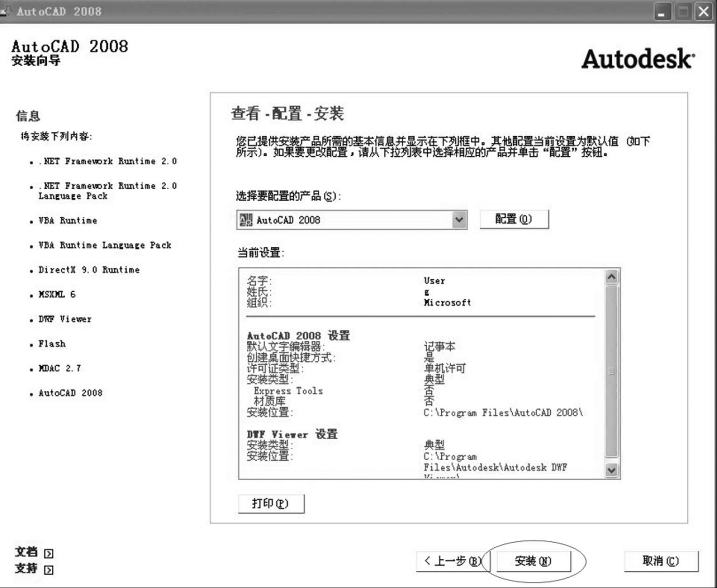Open the product selection dropdown arrow

pos(459,220)
